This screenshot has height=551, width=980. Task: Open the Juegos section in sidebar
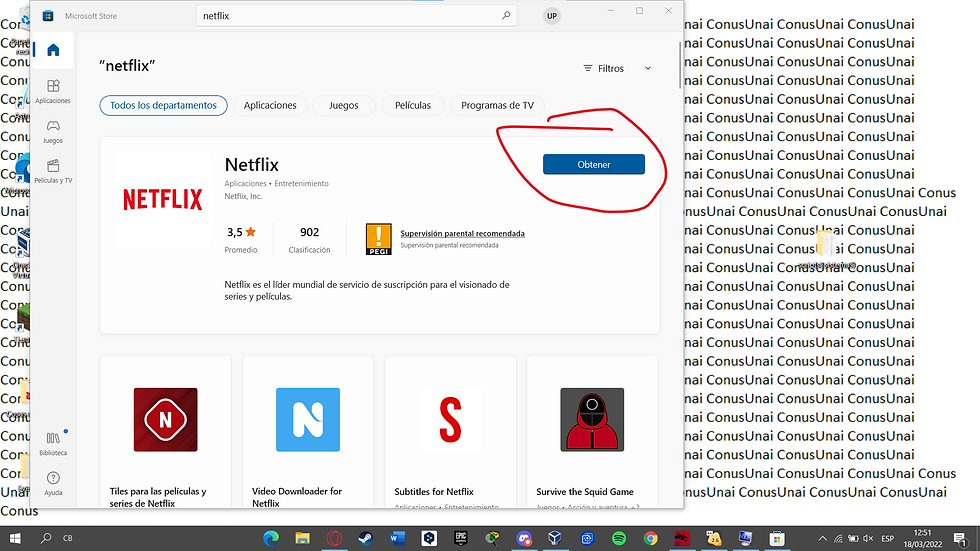(53, 131)
